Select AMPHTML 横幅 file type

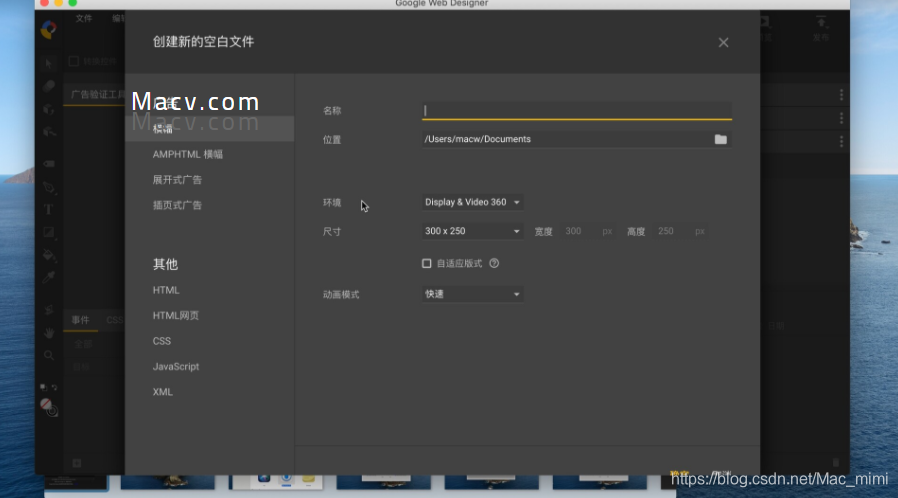(x=188, y=155)
